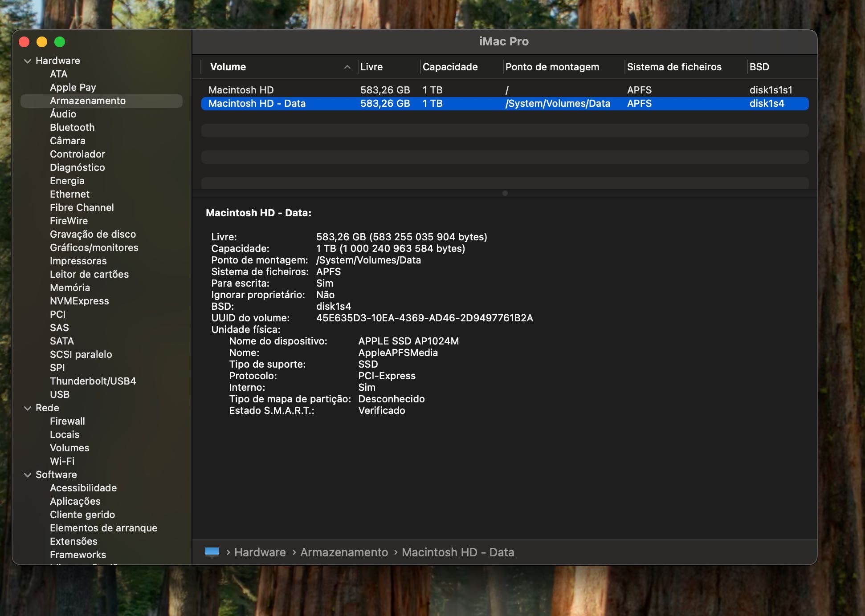Open Leitor de cartões entry
Viewport: 865px width, 616px height.
(90, 274)
